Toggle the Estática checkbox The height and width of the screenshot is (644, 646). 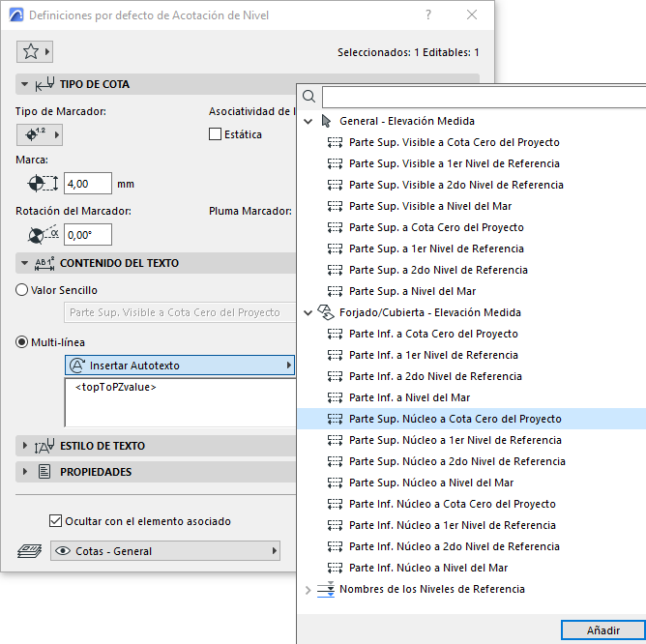point(215,134)
